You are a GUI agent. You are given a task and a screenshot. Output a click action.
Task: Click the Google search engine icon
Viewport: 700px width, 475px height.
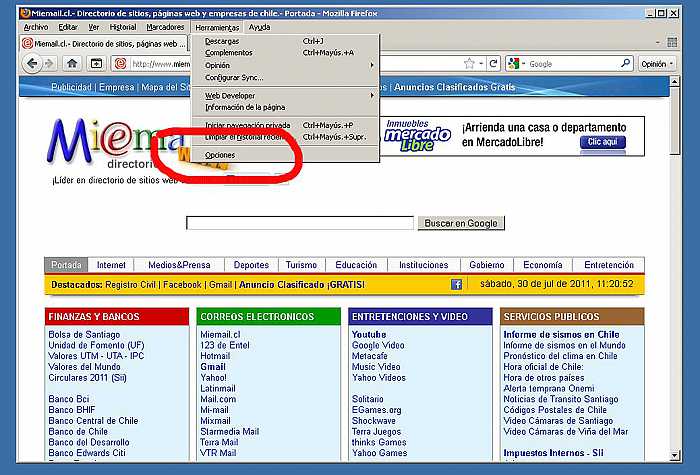pos(513,64)
